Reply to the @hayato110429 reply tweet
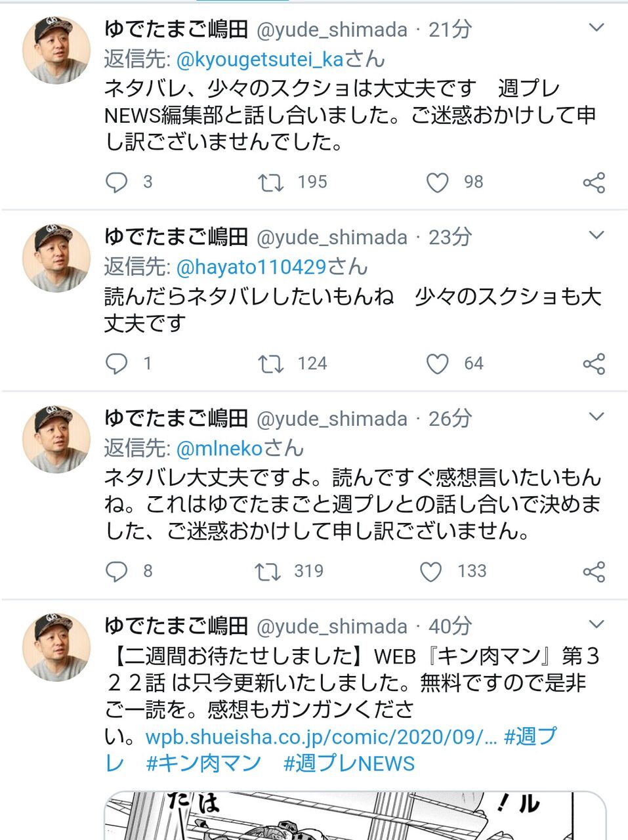628x840 pixels. (x=117, y=363)
